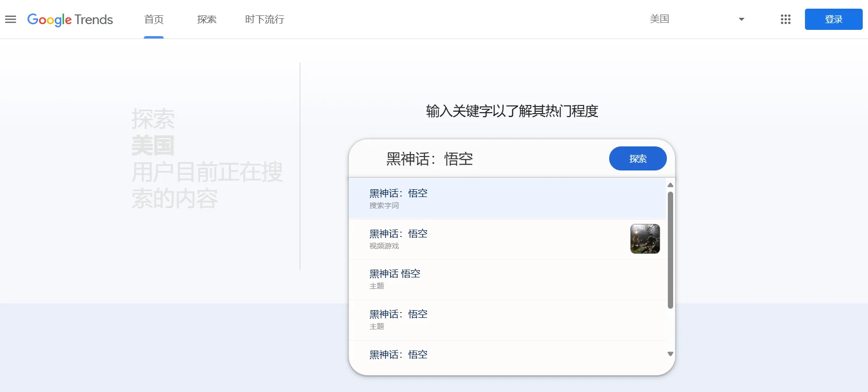Click the 登录 sign-in button
This screenshot has width=868, height=392.
tap(833, 19)
